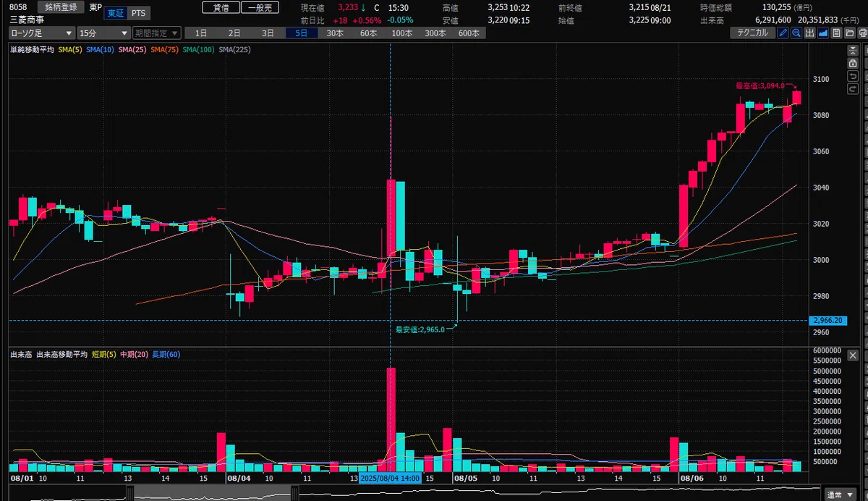Toggle the SMA(225) moving average legend
Viewport: 868px width, 501px height.
coord(234,49)
